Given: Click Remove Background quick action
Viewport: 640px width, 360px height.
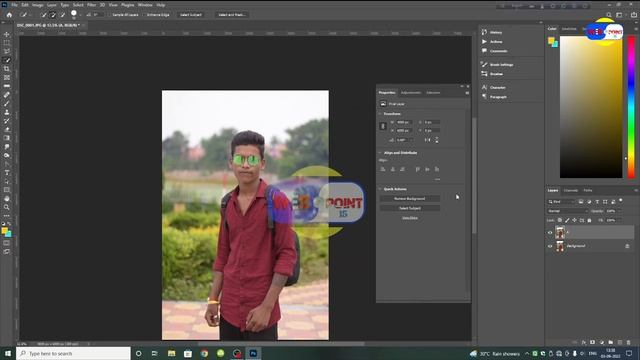Looking at the screenshot, I should pos(410,199).
